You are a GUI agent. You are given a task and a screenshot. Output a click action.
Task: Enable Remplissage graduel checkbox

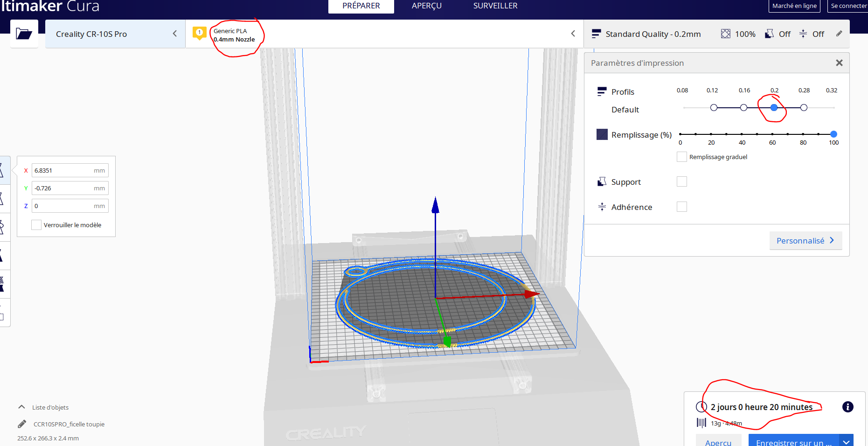[x=682, y=157]
